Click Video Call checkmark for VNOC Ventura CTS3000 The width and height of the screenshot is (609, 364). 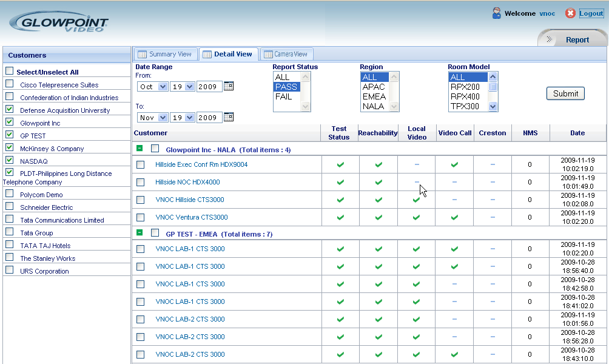(454, 217)
